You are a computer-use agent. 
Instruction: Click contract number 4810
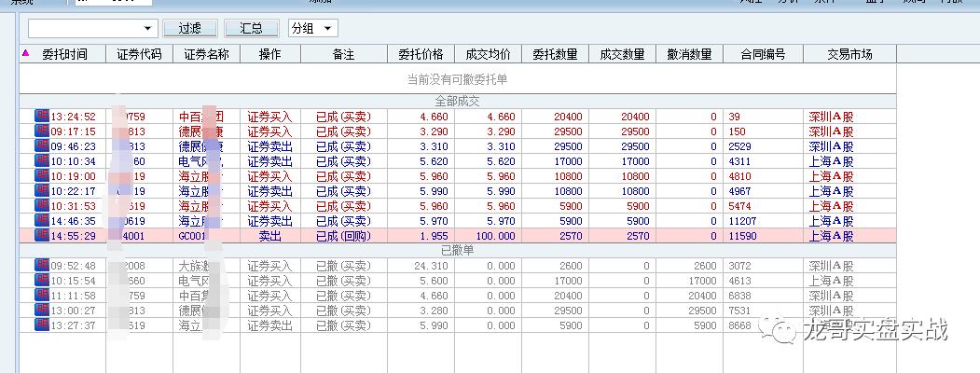[x=740, y=176]
